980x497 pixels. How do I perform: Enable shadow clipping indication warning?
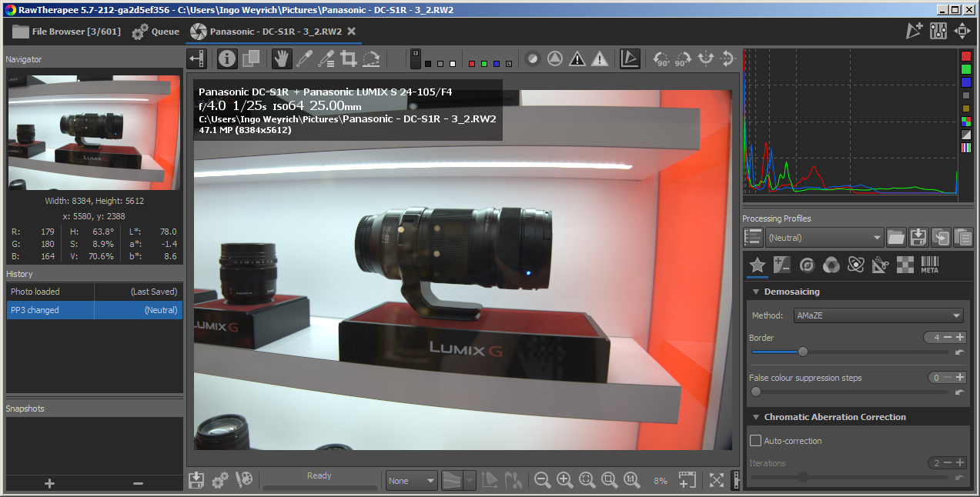(x=577, y=58)
